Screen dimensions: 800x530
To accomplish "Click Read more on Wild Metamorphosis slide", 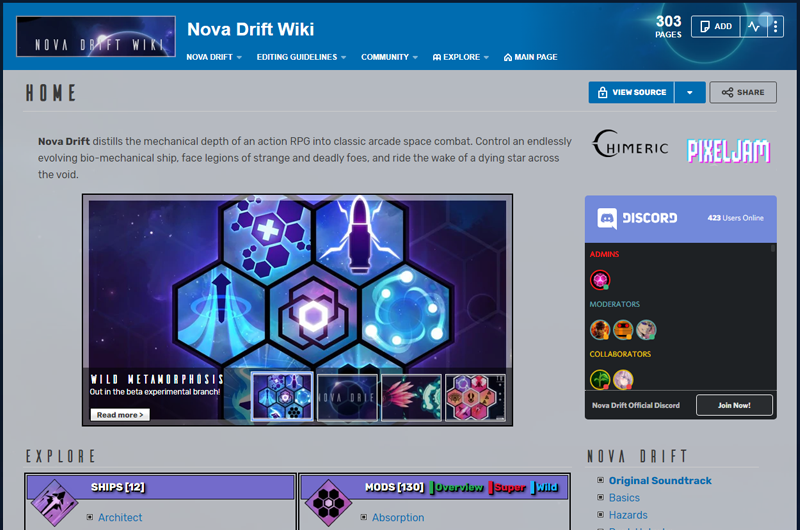I will tap(120, 415).
